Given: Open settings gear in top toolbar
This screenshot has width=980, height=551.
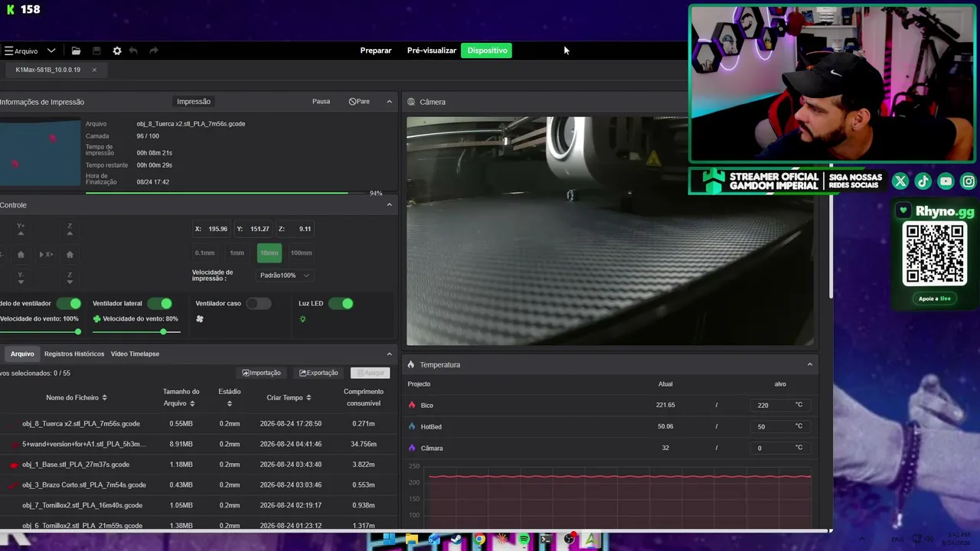Looking at the screenshot, I should coord(117,51).
